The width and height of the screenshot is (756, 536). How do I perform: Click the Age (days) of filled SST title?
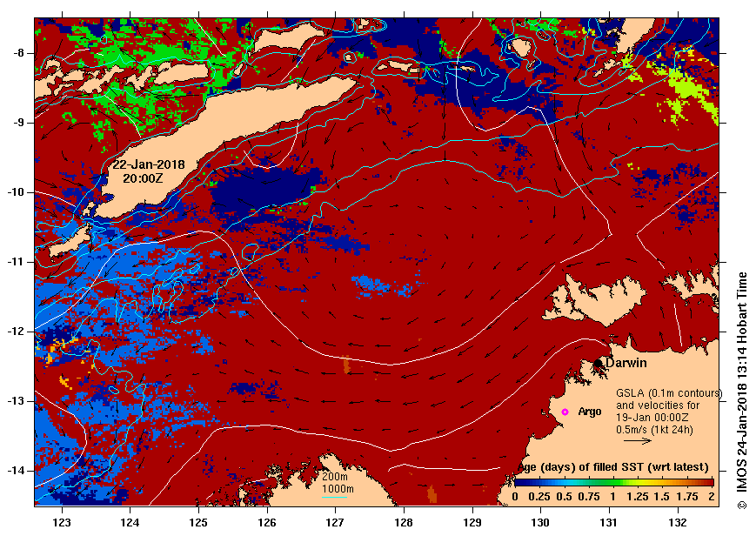(x=613, y=467)
